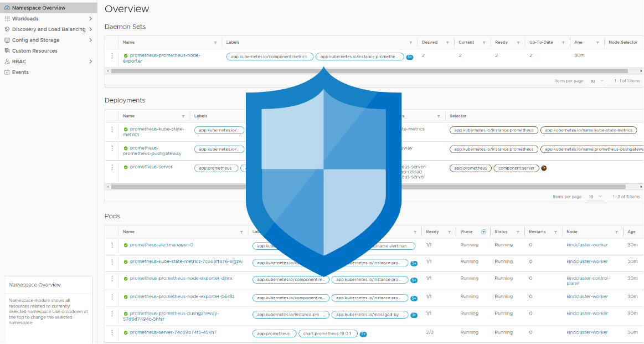644x344 pixels.
Task: Open actions menu for prometheus-alertmanager-0 pod
Action: pyautogui.click(x=112, y=245)
